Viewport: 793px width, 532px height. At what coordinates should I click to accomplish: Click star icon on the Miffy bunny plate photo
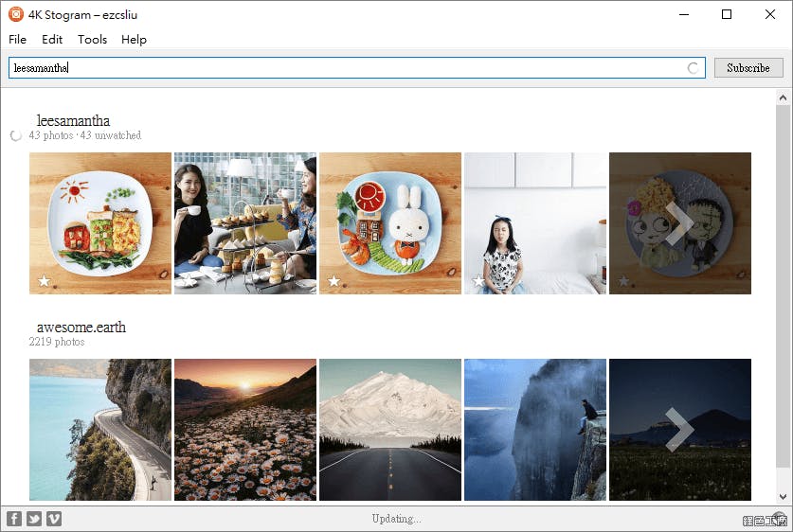333,281
